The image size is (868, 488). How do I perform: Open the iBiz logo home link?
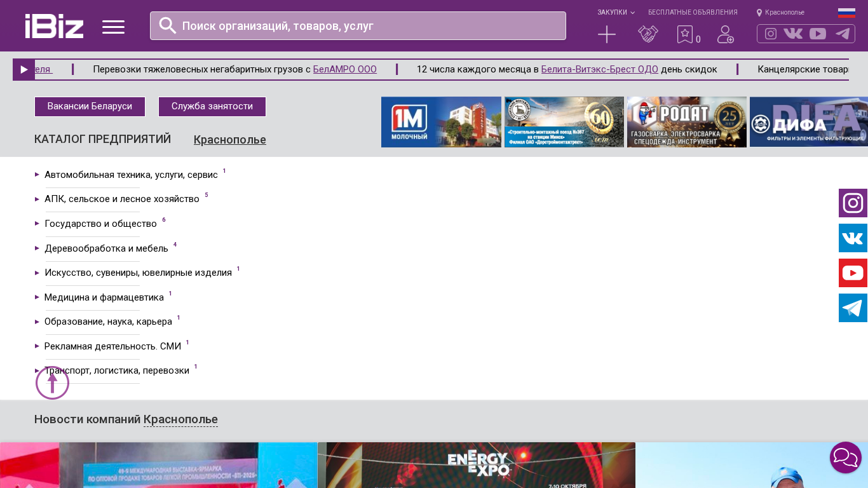pyautogui.click(x=54, y=26)
